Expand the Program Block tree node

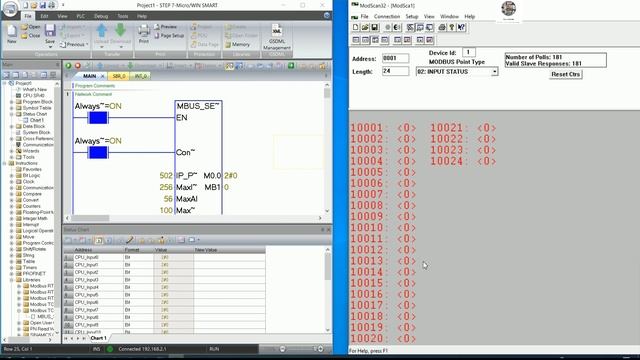coord(12,102)
